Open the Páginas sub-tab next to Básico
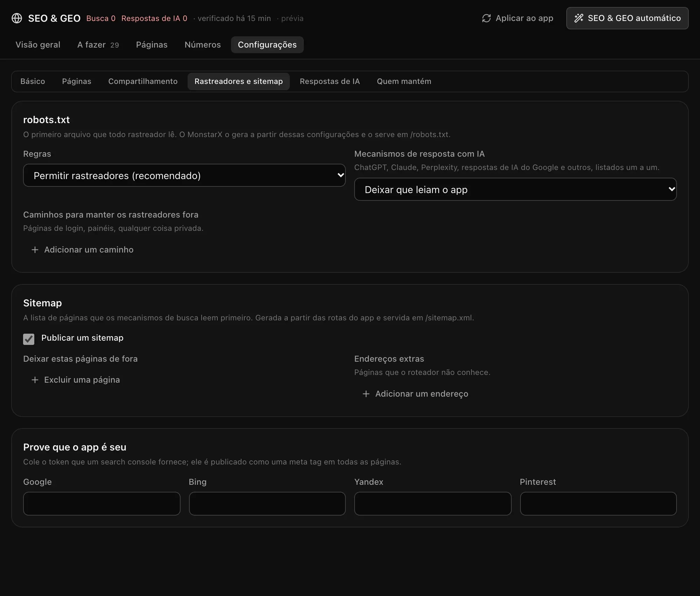Image resolution: width=700 pixels, height=596 pixels. [x=77, y=81]
